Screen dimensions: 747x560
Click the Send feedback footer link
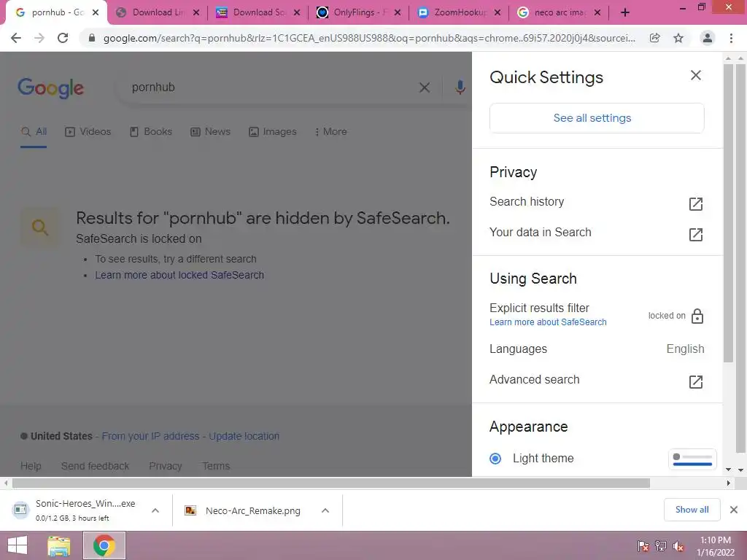pyautogui.click(x=95, y=466)
